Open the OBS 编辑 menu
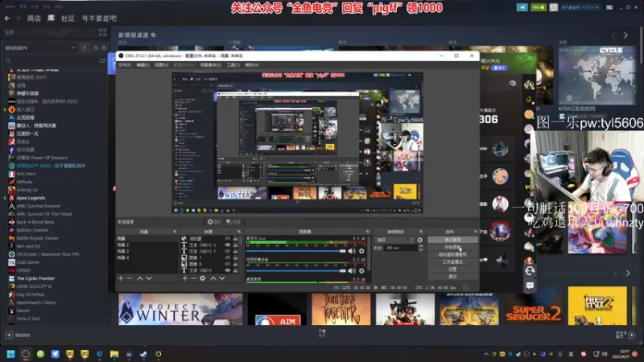644x362 pixels. [x=143, y=65]
